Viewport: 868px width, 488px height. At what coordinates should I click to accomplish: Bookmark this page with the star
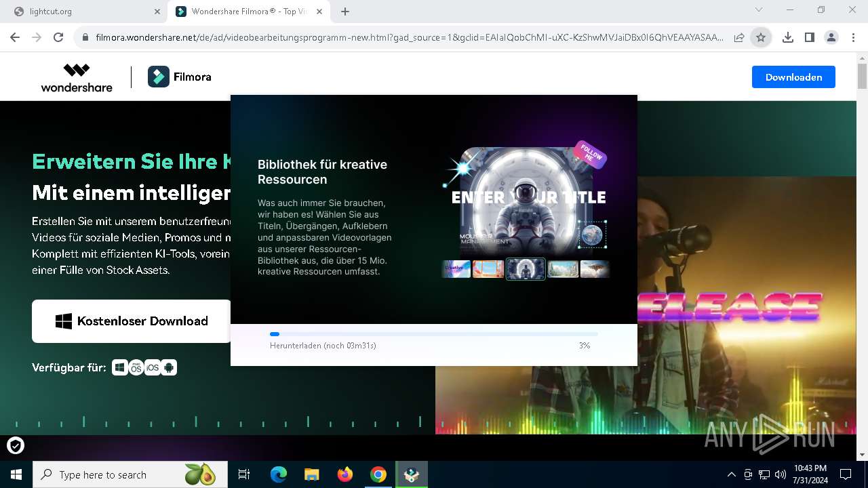(x=761, y=38)
